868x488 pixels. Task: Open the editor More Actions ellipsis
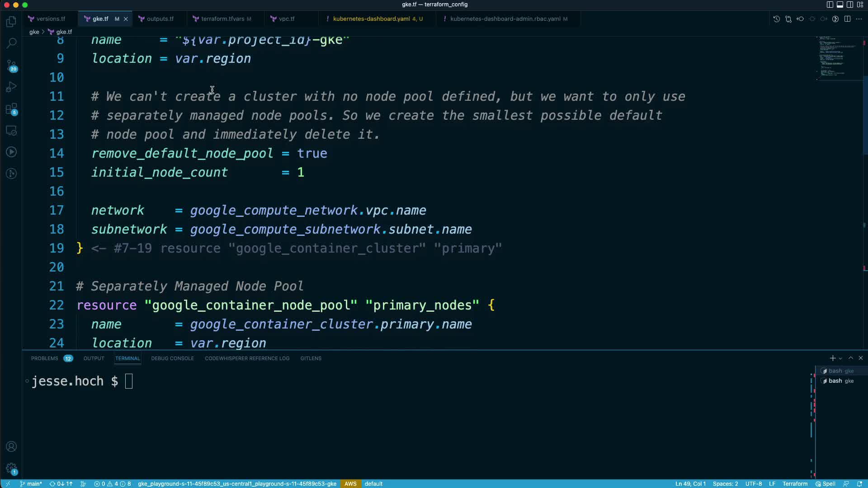(x=859, y=19)
